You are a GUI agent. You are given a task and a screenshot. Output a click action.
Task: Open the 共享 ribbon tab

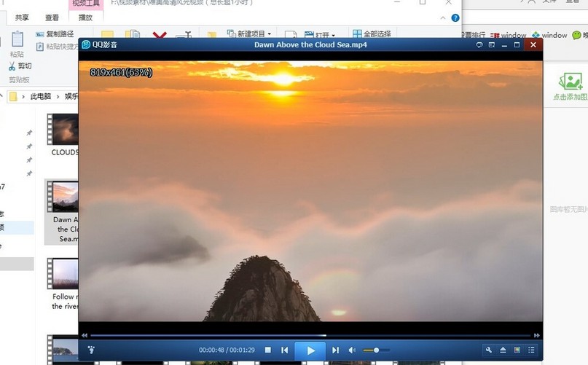tap(23, 17)
